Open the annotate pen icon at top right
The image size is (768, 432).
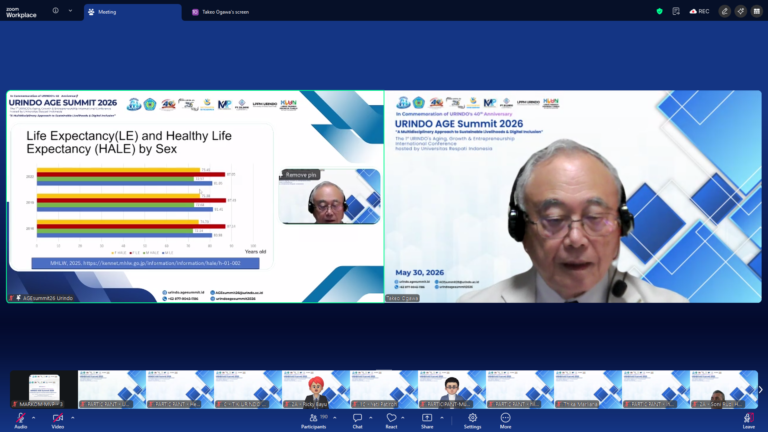[724, 11]
